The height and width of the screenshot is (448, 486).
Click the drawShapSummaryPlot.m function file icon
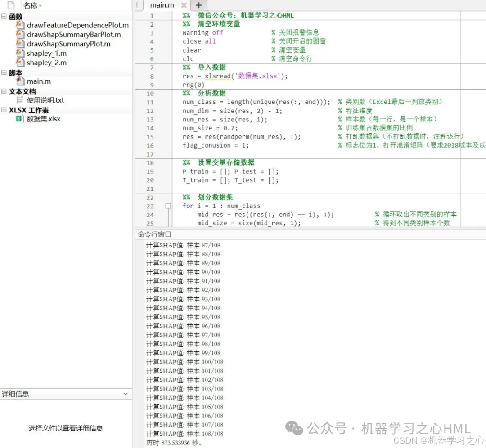coord(20,43)
